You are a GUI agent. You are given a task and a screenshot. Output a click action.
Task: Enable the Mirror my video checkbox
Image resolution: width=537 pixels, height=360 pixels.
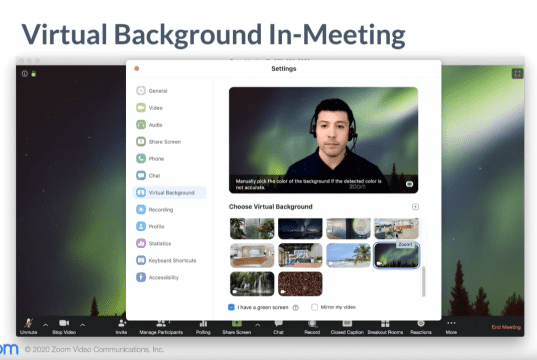click(314, 307)
